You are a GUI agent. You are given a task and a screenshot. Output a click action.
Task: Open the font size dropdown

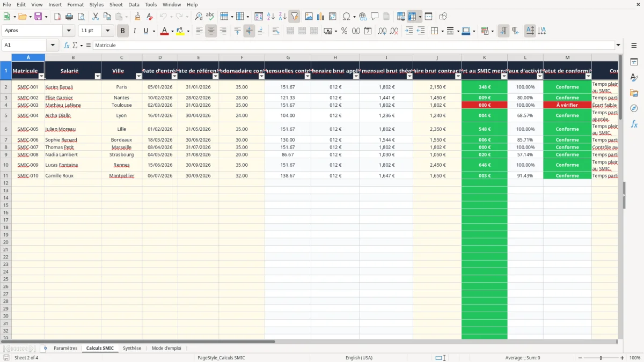[107, 31]
